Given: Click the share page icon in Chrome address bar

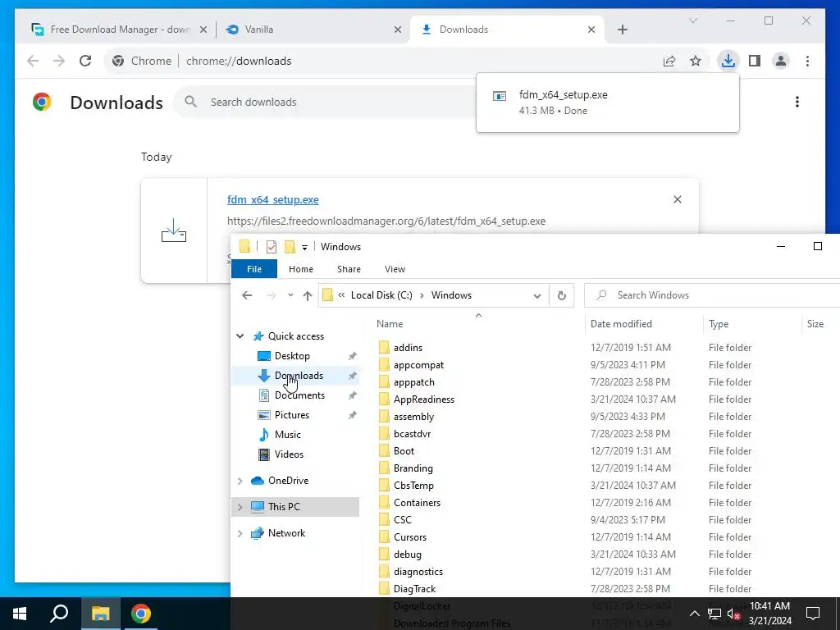Looking at the screenshot, I should 669,61.
